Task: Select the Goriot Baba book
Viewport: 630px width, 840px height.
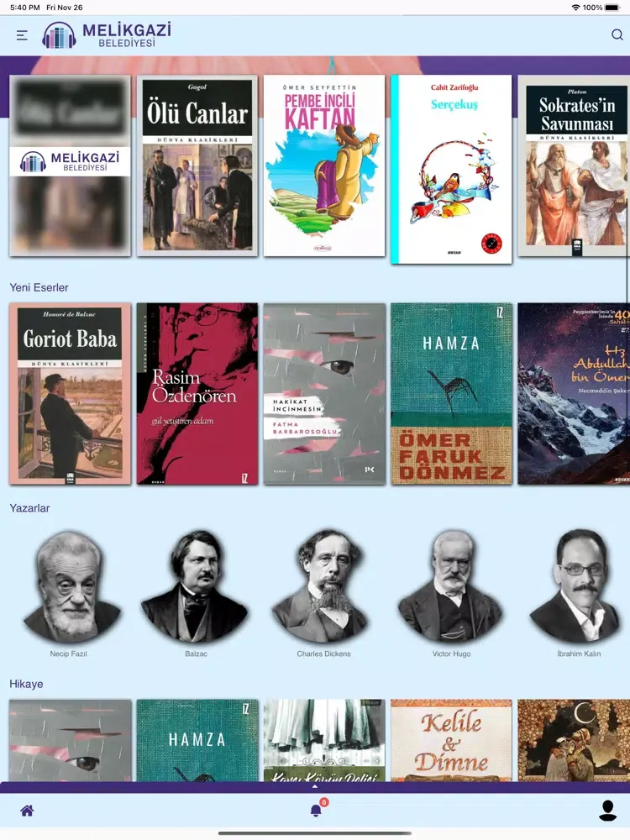Action: coord(71,394)
